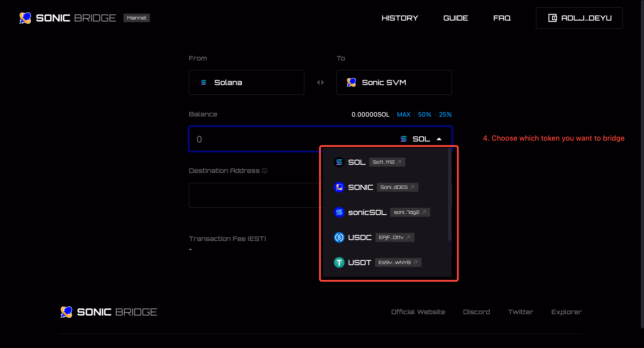644x348 pixels.
Task: Click the 0.00000SOL balance value
Action: tap(370, 114)
